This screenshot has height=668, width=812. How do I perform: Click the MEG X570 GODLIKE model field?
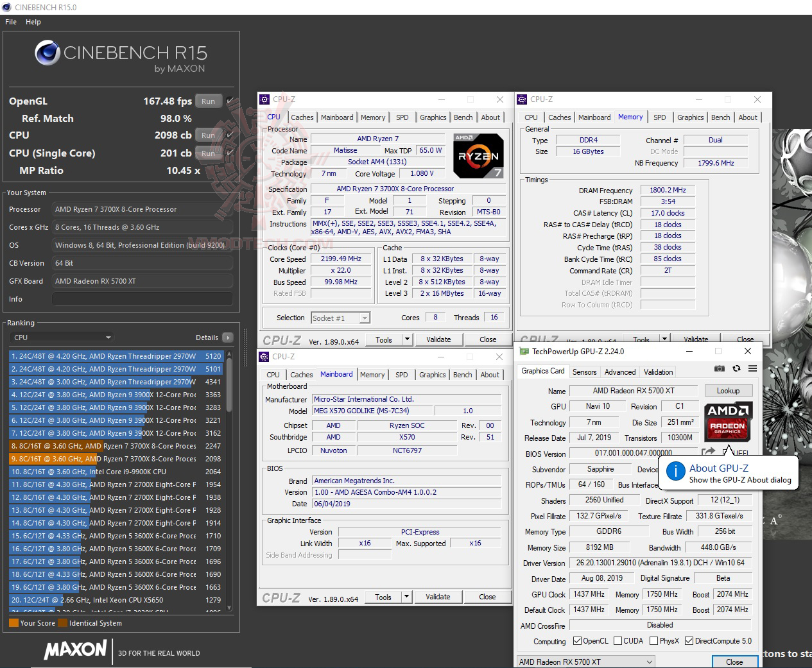[x=371, y=411]
